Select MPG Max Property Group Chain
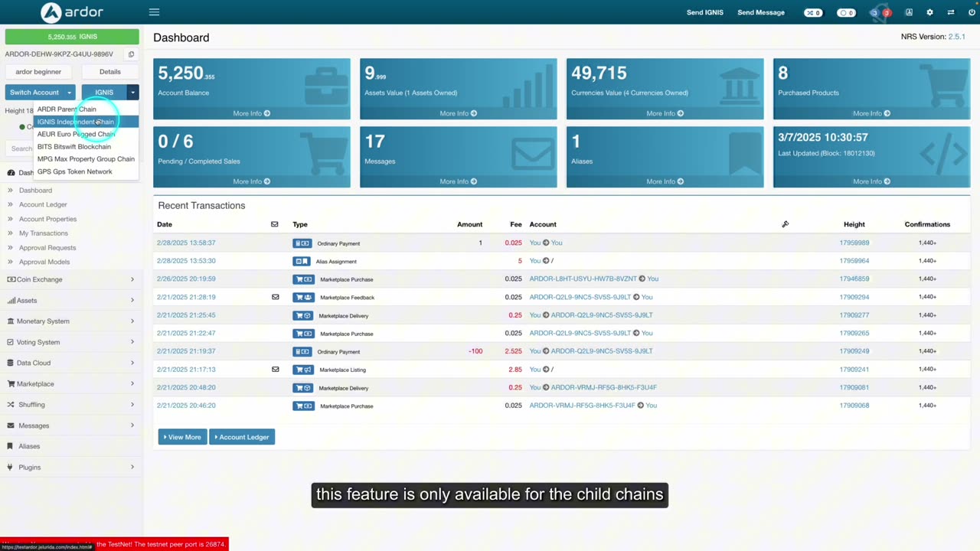The width and height of the screenshot is (980, 551). (x=87, y=159)
